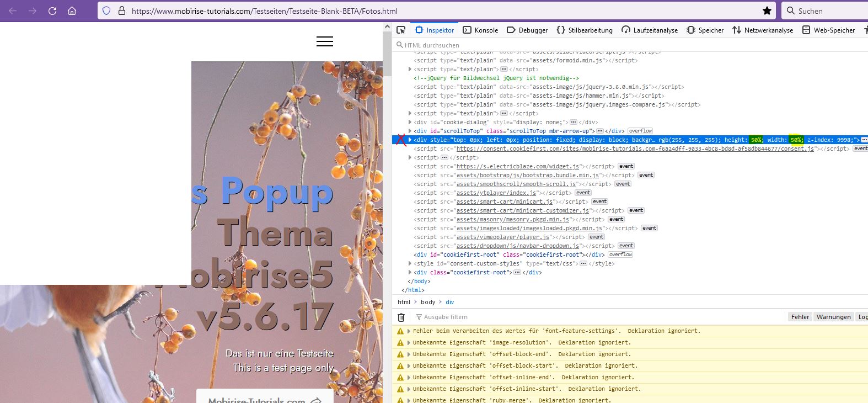Expand the cookie-dialog div node
Viewport: 868px width, 403px height.
pyautogui.click(x=410, y=123)
